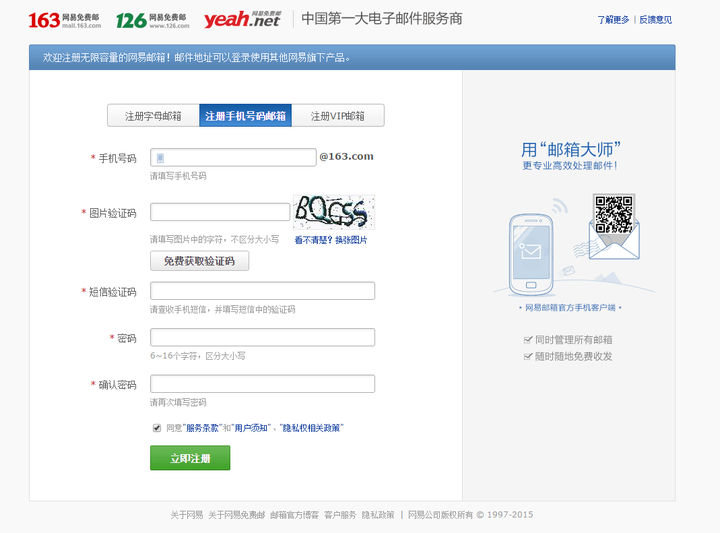The width and height of the screenshot is (720, 533).
Task: Open 关于网易免费邮 footer link
Action: pos(236,515)
